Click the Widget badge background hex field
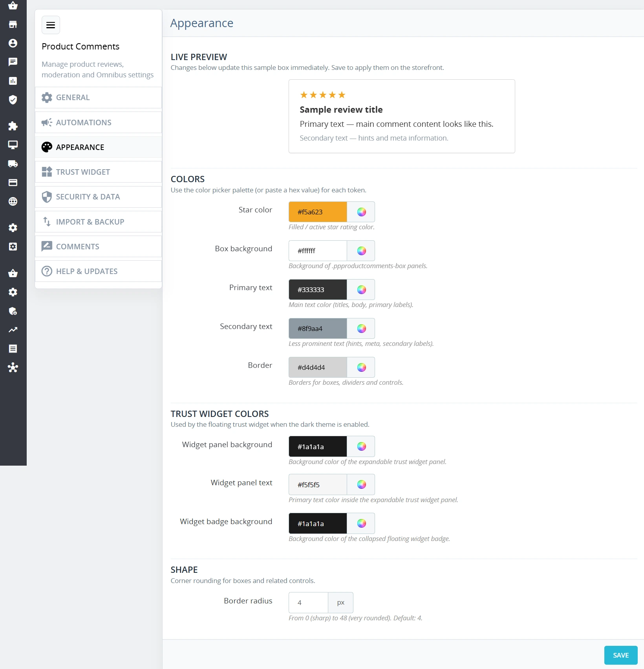Image resolution: width=644 pixels, height=669 pixels. click(x=318, y=523)
